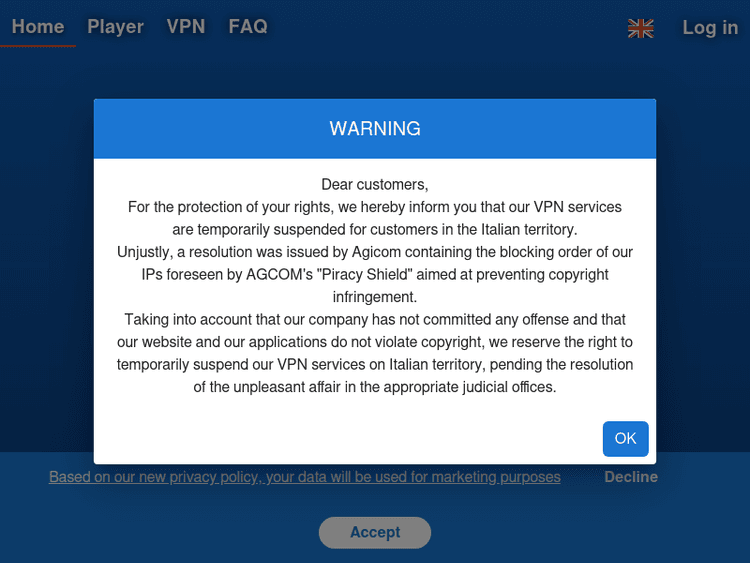This screenshot has width=750, height=563.
Task: Decline the marketing data usage
Action: tap(631, 477)
